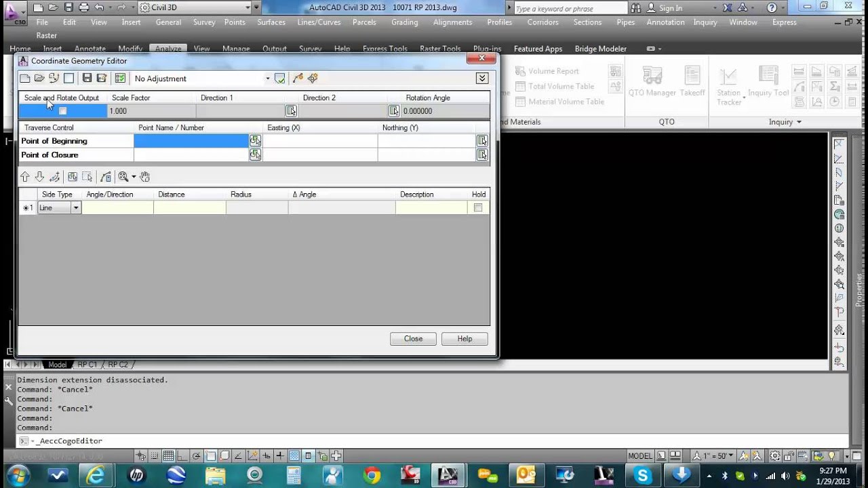
Task: Click the Point Name field for Point of Beginning
Action: point(191,141)
